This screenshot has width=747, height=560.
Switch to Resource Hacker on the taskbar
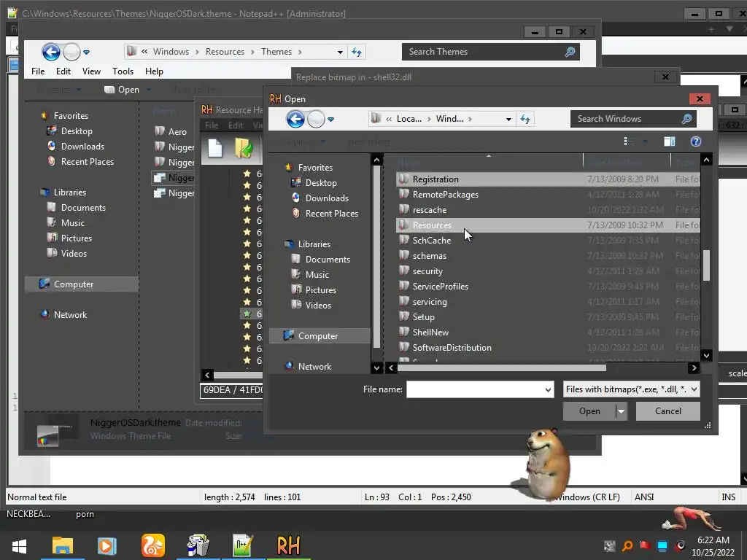click(x=288, y=545)
